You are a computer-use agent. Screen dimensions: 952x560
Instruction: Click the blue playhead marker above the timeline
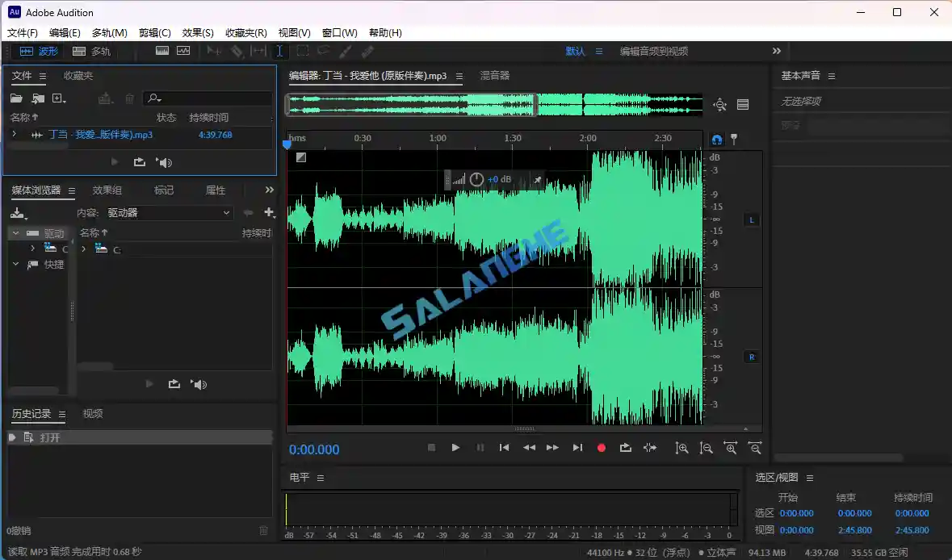tap(287, 143)
